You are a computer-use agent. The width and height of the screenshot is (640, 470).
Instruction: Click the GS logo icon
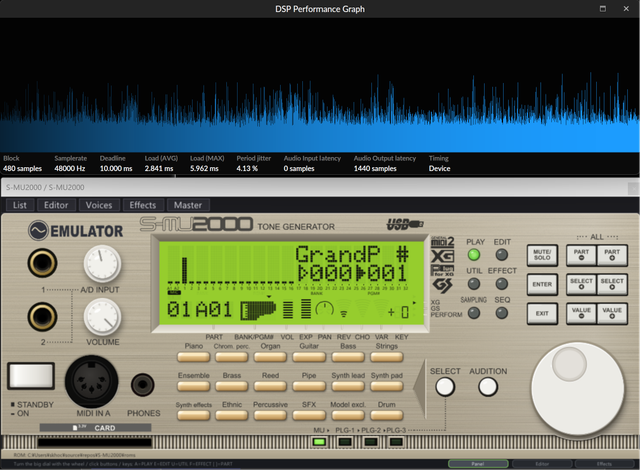click(443, 286)
